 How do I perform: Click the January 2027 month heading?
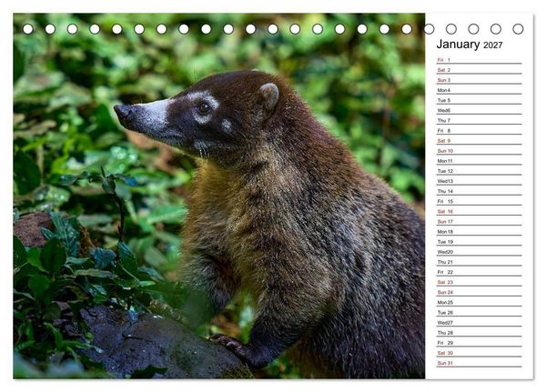469,45
